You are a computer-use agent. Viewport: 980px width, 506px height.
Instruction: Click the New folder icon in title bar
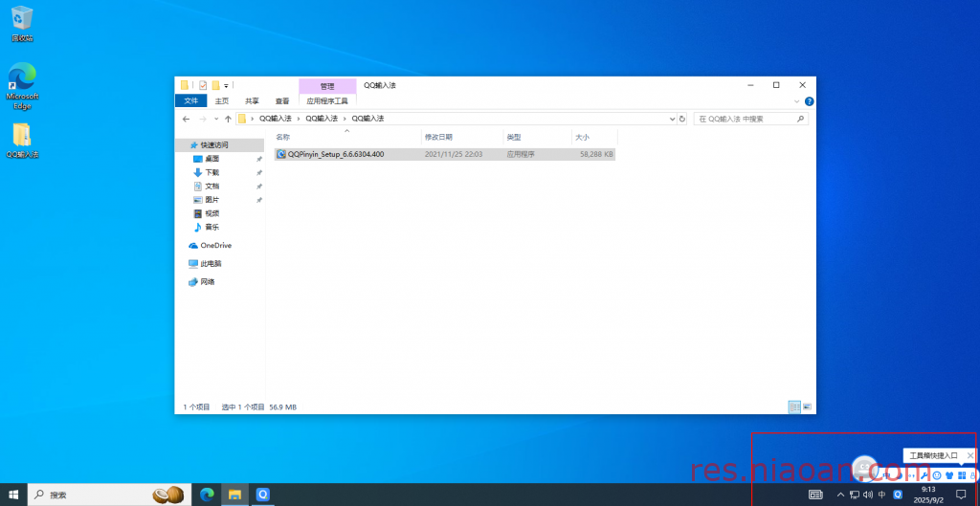pos(215,85)
